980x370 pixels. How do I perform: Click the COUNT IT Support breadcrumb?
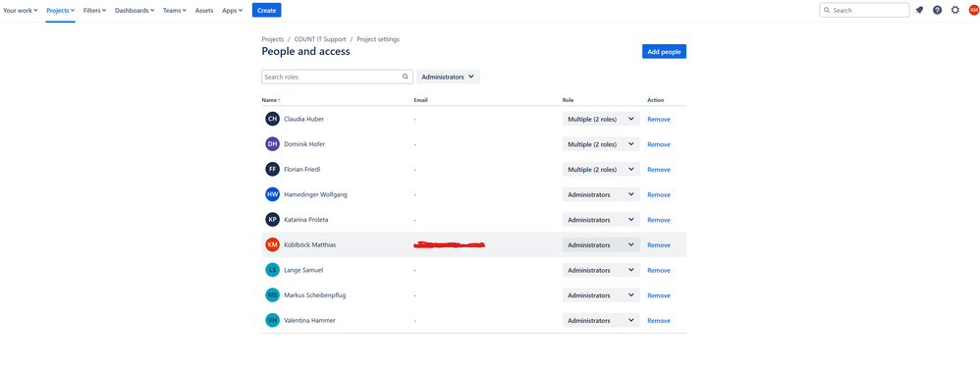tap(320, 39)
